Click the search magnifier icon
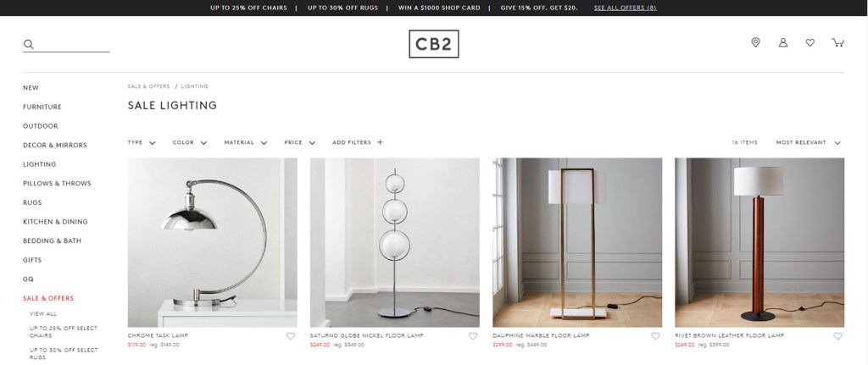 click(29, 44)
